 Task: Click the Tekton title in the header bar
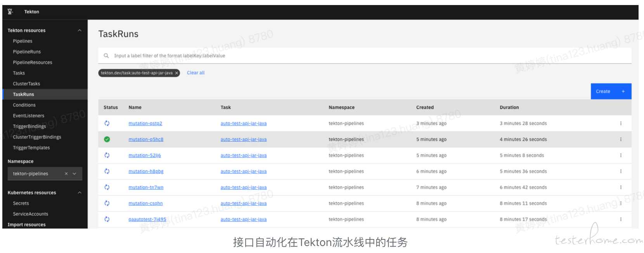pyautogui.click(x=31, y=12)
